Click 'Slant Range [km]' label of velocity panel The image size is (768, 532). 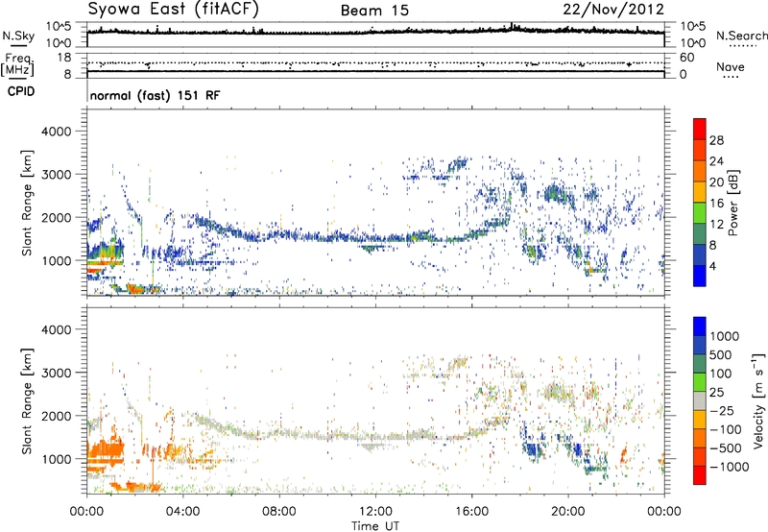(x=27, y=401)
